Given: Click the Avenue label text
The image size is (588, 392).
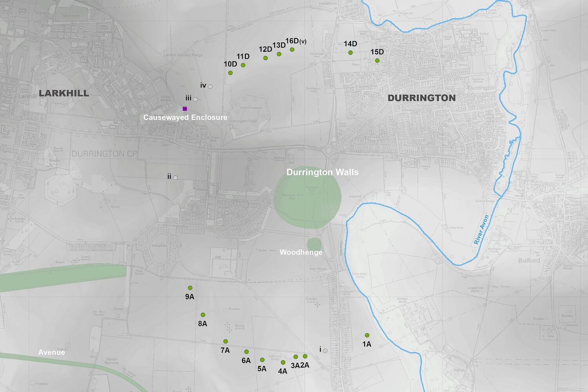Looking at the screenshot, I should click(x=52, y=352).
